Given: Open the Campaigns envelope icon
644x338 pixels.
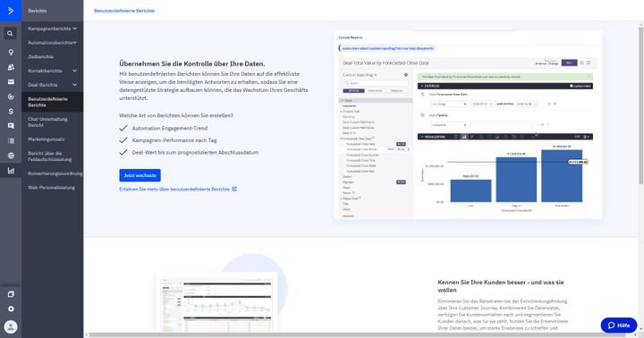Looking at the screenshot, I should [11, 81].
